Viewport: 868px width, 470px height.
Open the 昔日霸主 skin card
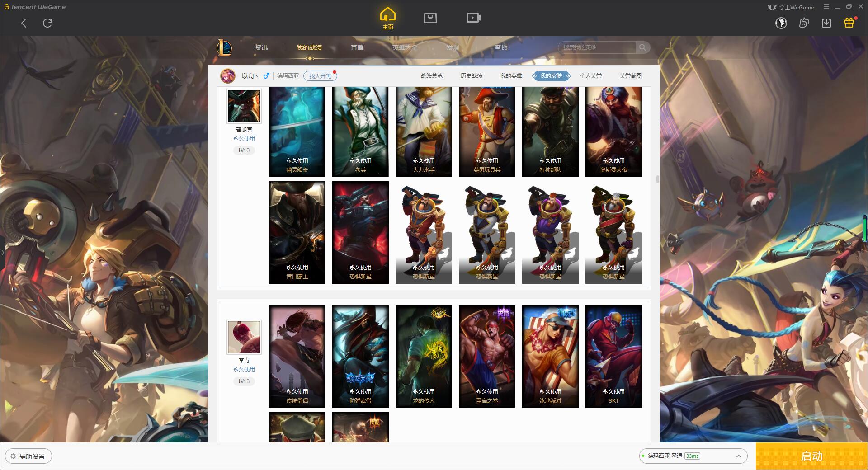297,232
